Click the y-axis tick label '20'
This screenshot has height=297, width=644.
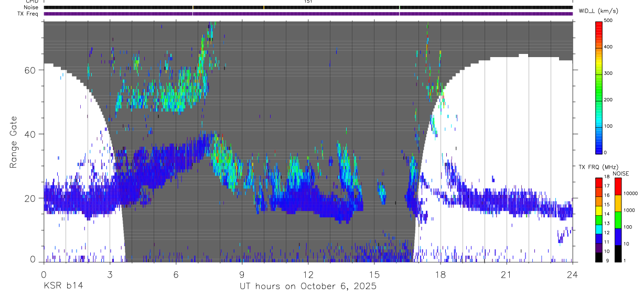(x=31, y=198)
